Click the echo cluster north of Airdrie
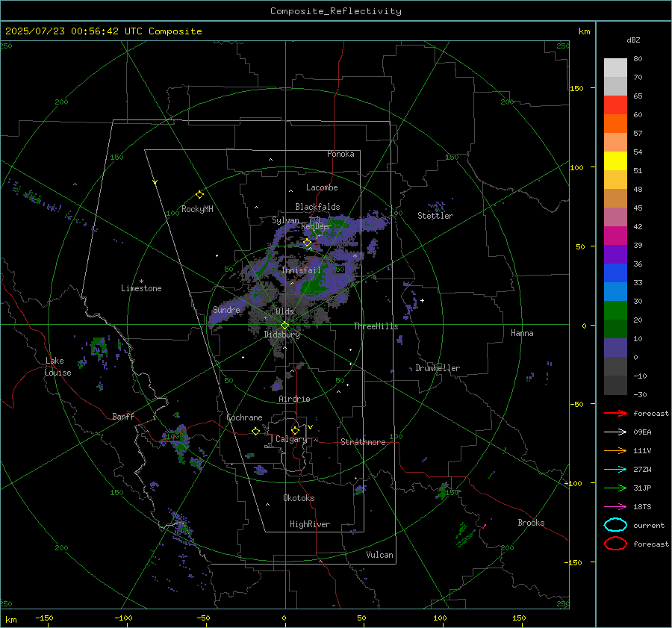 coord(278,385)
